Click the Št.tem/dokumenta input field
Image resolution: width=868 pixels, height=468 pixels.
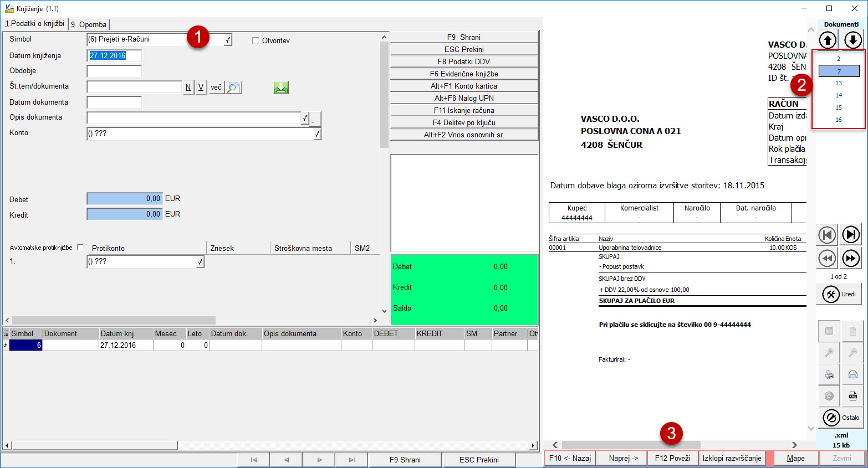(x=134, y=87)
